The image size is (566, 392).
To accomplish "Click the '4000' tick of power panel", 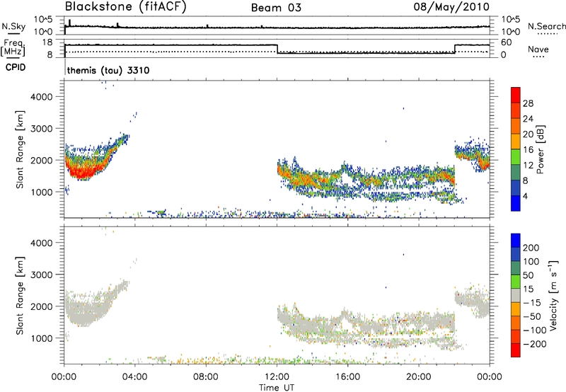I will (42, 97).
